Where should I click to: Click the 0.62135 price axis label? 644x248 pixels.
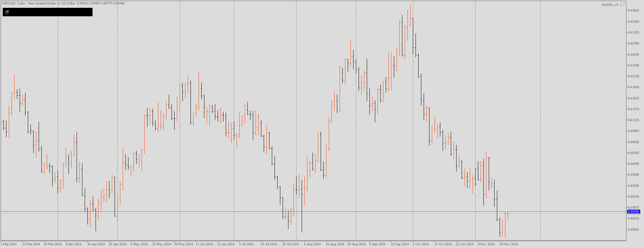[633, 76]
